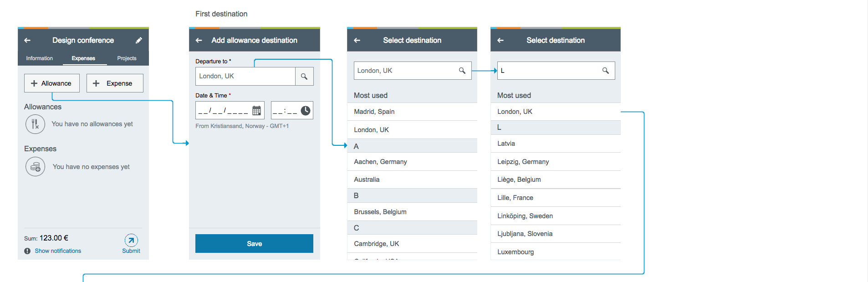Choose Leipzig, Germany in the destination list

(556, 162)
